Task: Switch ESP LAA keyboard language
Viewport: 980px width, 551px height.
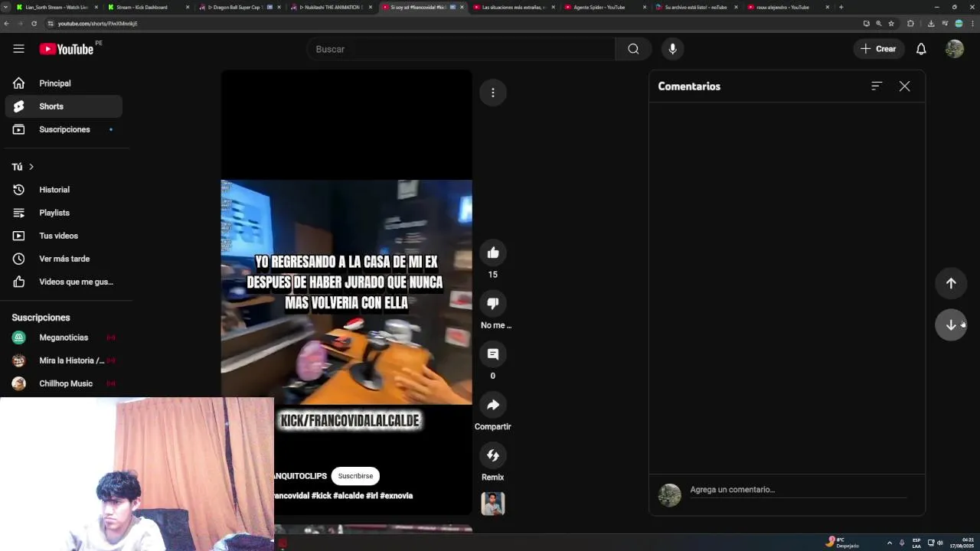Action: pos(916,543)
